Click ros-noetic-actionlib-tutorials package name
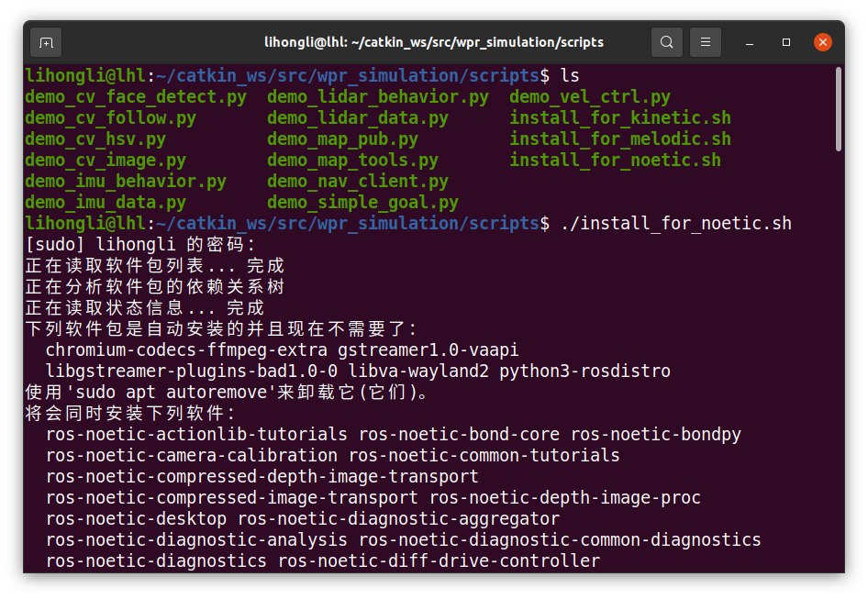 [x=196, y=434]
